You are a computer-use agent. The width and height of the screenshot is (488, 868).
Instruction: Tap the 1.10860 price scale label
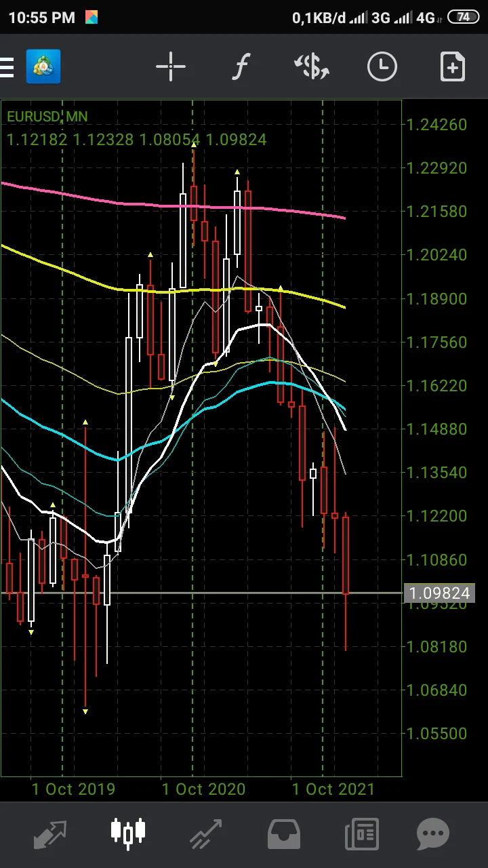(x=437, y=560)
